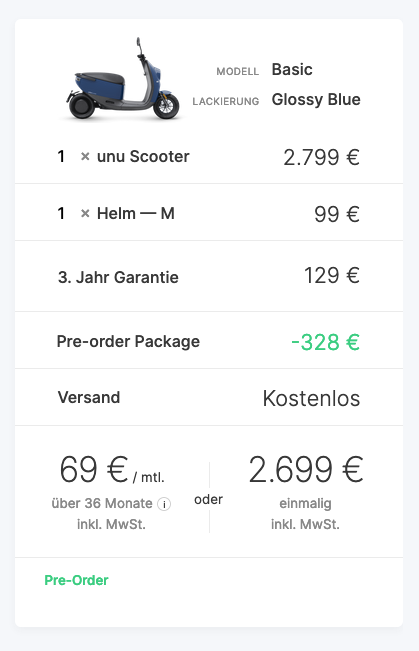Choose the 69 € monthly payment option

[111, 492]
